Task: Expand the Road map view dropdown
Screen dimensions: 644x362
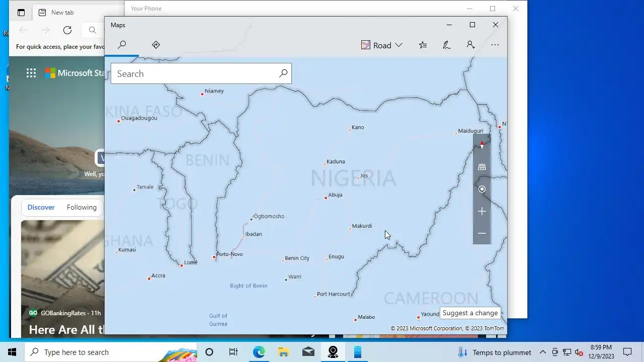Action: [x=382, y=45]
